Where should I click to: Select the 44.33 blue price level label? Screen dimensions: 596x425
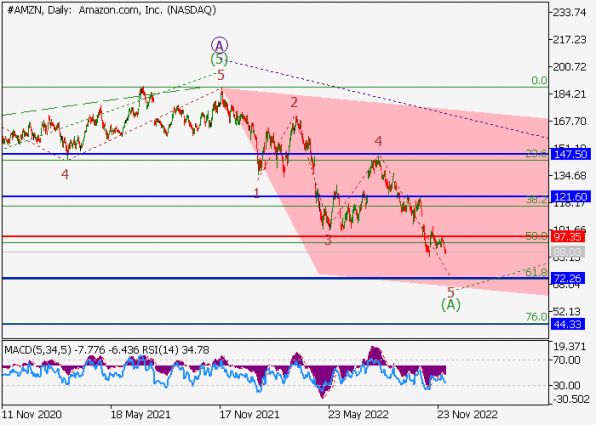[x=567, y=324]
